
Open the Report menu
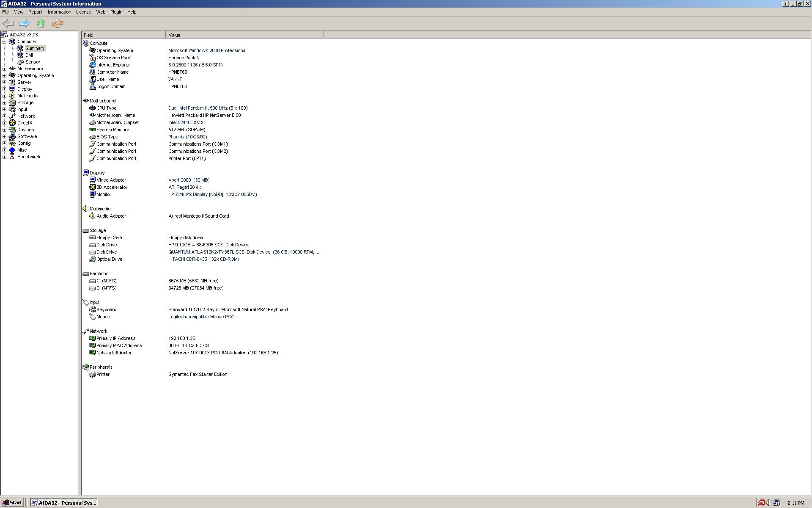click(35, 12)
